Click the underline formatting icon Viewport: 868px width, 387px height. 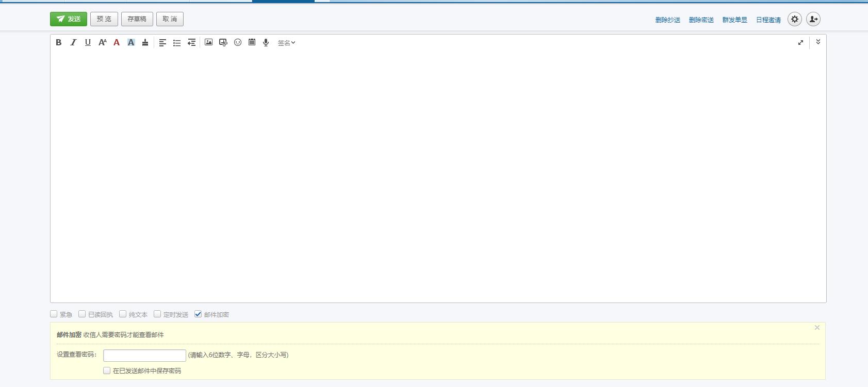[88, 43]
